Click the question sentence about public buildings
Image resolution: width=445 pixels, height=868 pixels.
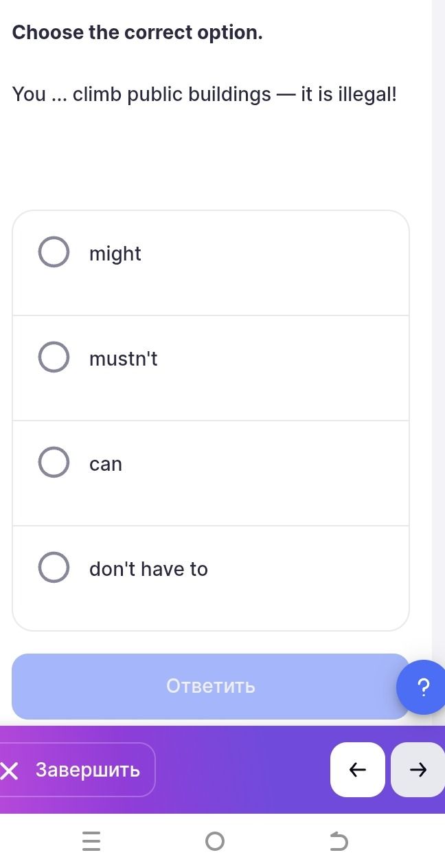pyautogui.click(x=205, y=95)
